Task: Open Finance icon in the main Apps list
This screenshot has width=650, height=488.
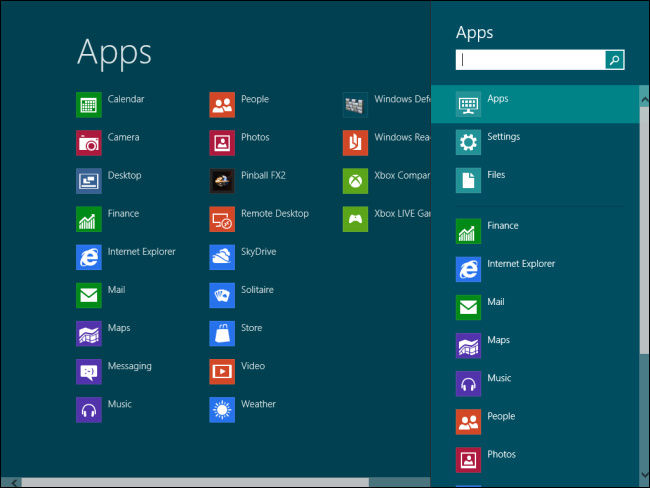Action: tap(89, 219)
